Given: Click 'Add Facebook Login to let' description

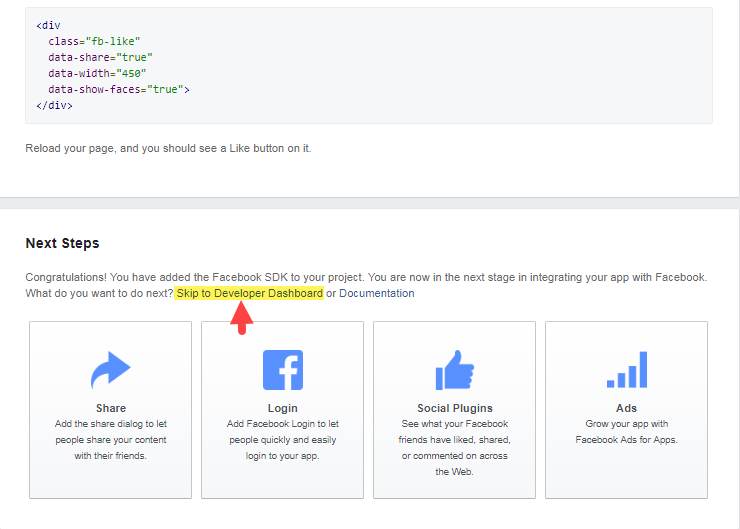Looking at the screenshot, I should pyautogui.click(x=283, y=440).
